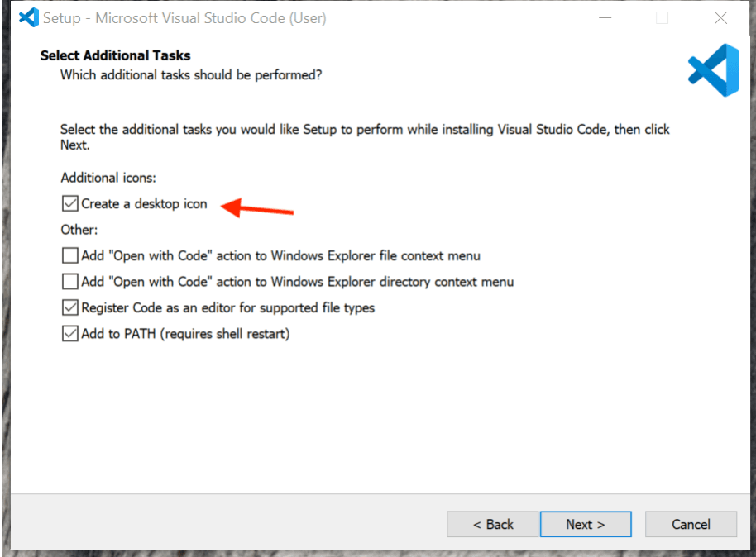This screenshot has height=557, width=756.
Task: Toggle Register Code as an editor checkbox
Action: (x=70, y=308)
